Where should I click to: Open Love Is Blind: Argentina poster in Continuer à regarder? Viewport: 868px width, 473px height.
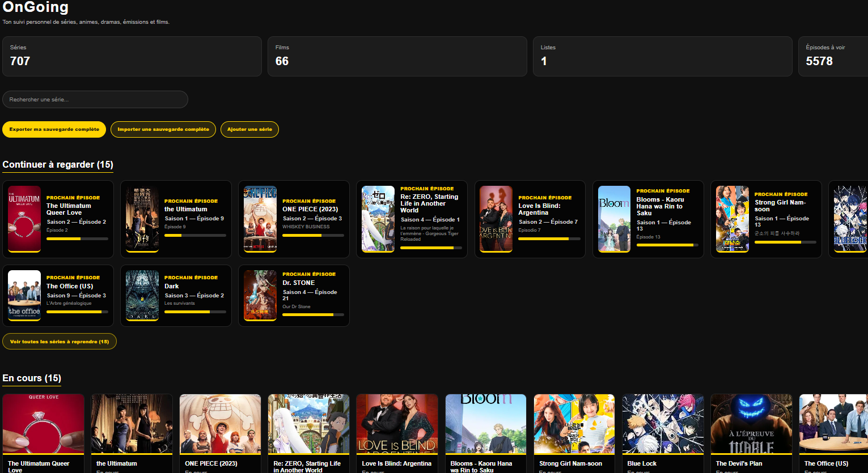click(x=496, y=219)
